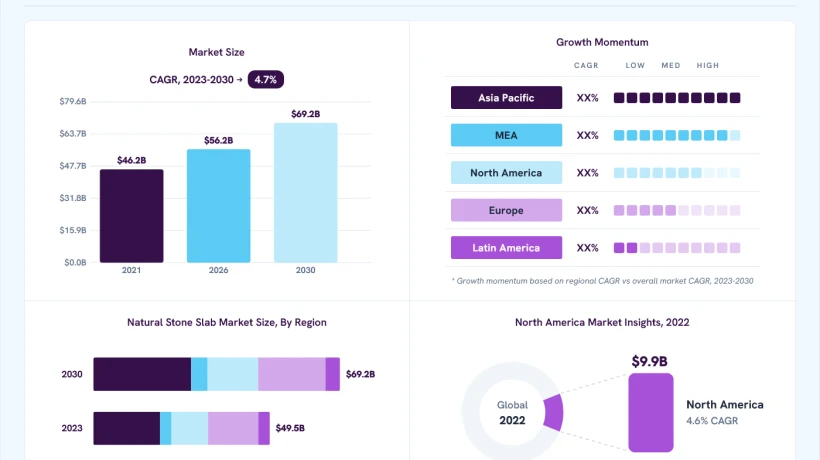The image size is (820, 460).
Task: Click the LOW column header
Action: [635, 65]
